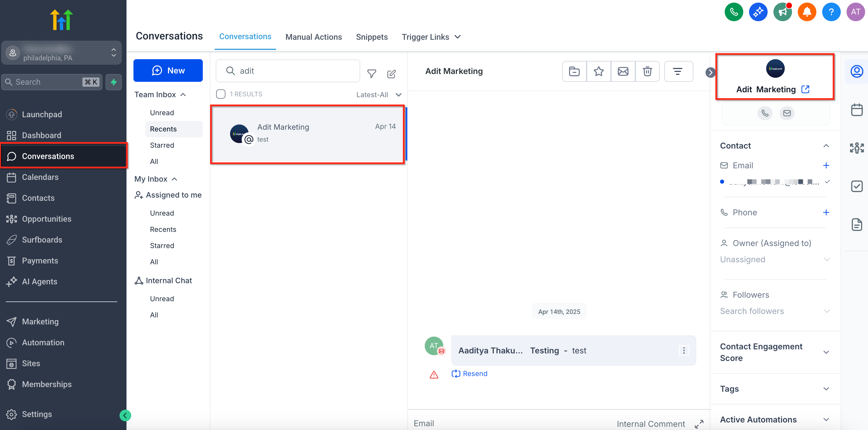This screenshot has height=430, width=868.
Task: Click the compose pencil icon near search
Action: pyautogui.click(x=391, y=73)
